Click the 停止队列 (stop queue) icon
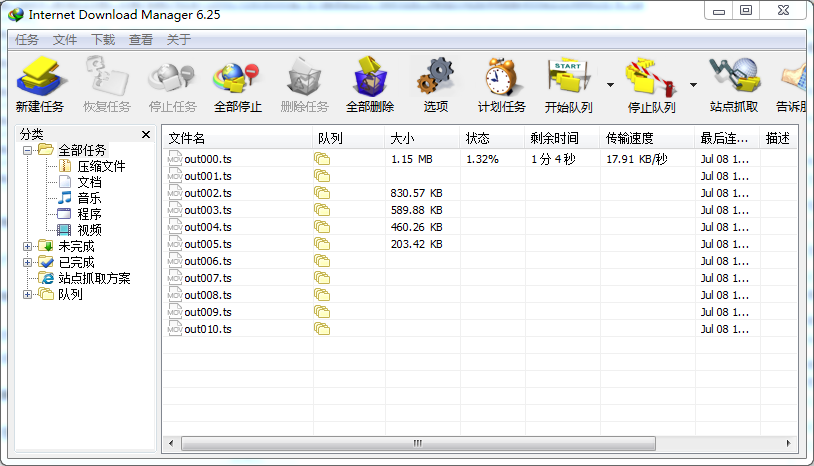This screenshot has width=814, height=466. [651, 76]
